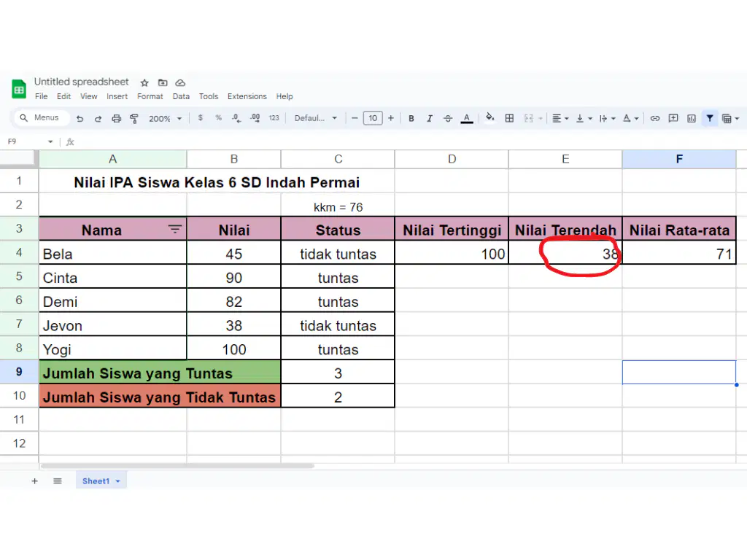Select Jumlah Siswa yang Tuntas cell

[160, 373]
